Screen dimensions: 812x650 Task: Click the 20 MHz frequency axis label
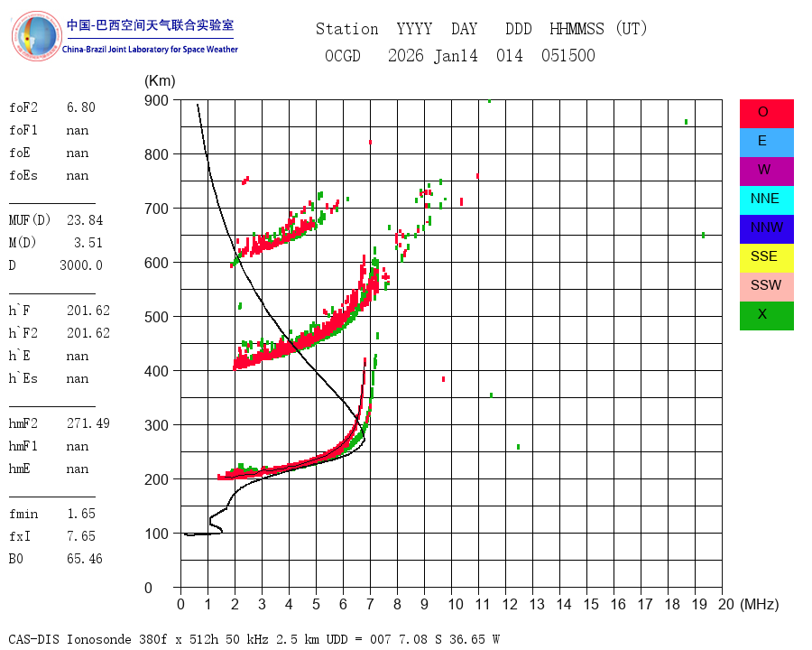click(x=726, y=604)
